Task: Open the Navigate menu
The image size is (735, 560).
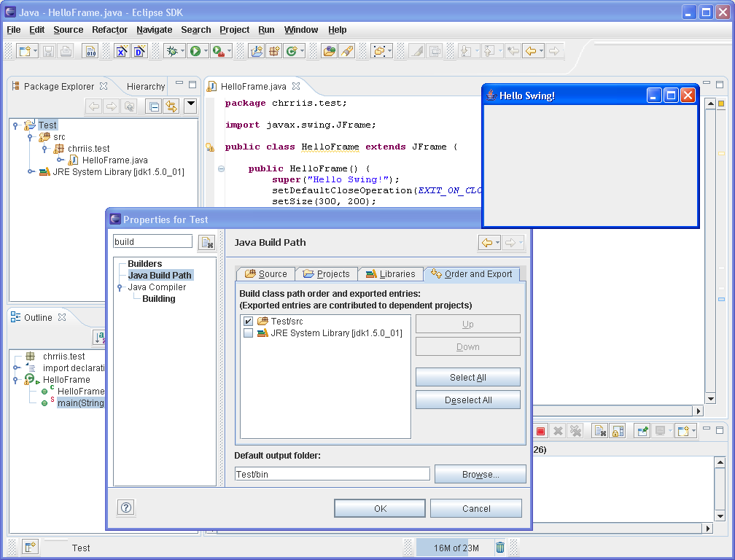Action: 155,30
